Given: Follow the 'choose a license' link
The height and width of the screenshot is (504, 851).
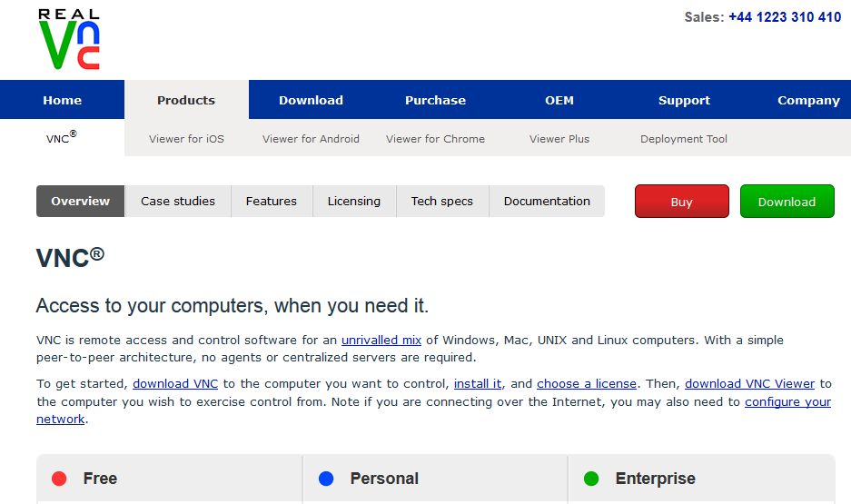Looking at the screenshot, I should pos(587,383).
